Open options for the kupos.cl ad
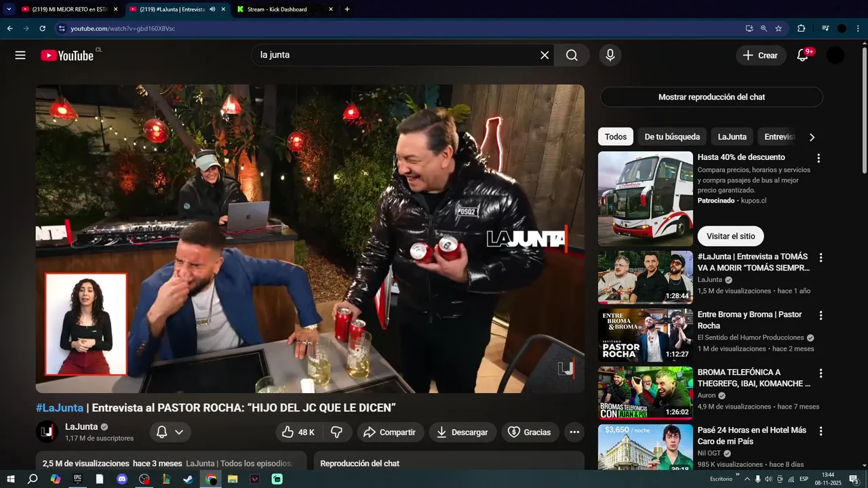 tap(818, 159)
